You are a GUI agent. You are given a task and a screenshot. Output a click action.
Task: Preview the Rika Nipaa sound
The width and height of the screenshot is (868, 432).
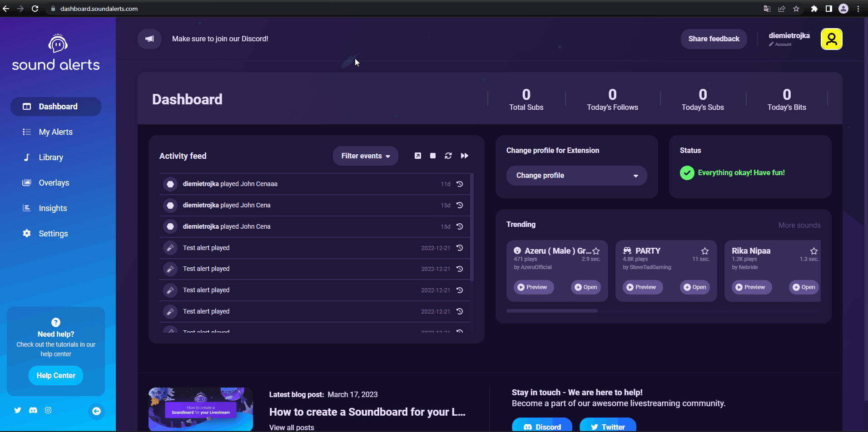coord(752,287)
